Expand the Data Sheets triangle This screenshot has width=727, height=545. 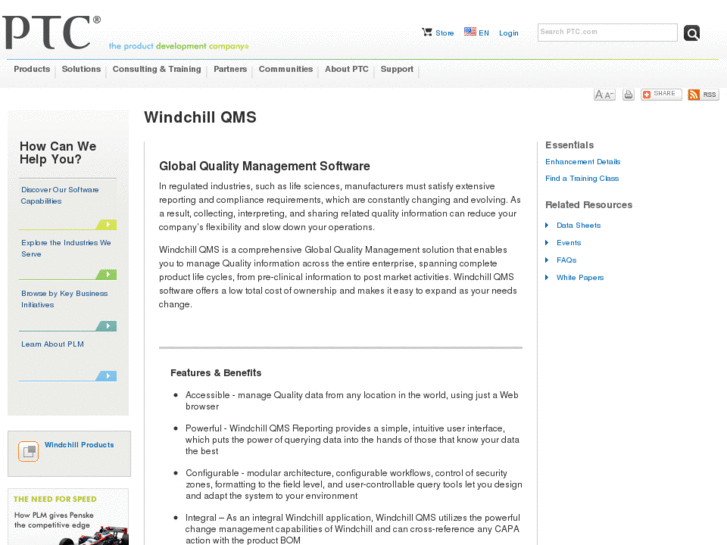pos(547,225)
